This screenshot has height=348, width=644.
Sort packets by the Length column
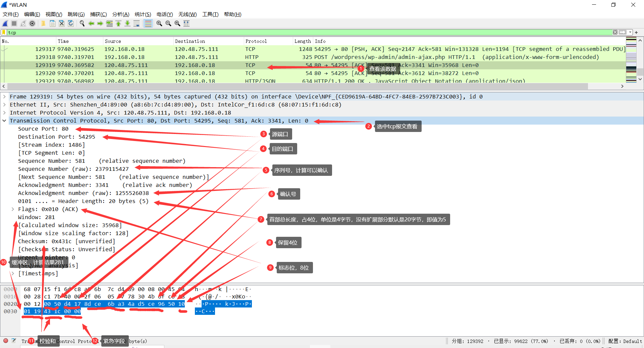[303, 41]
